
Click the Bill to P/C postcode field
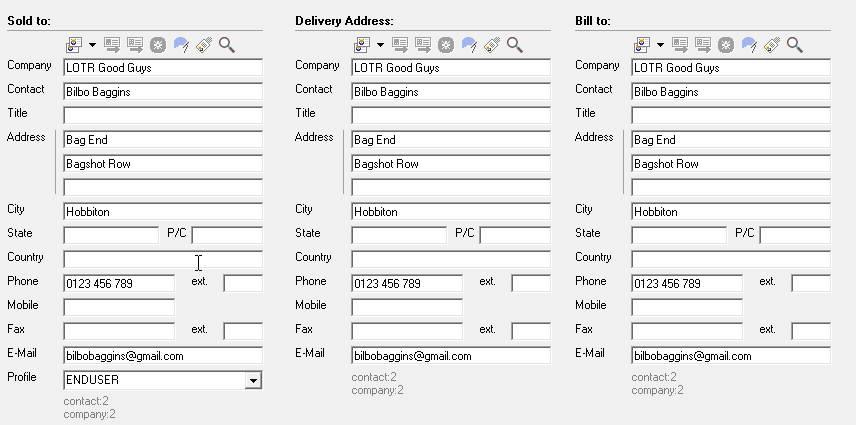794,236
